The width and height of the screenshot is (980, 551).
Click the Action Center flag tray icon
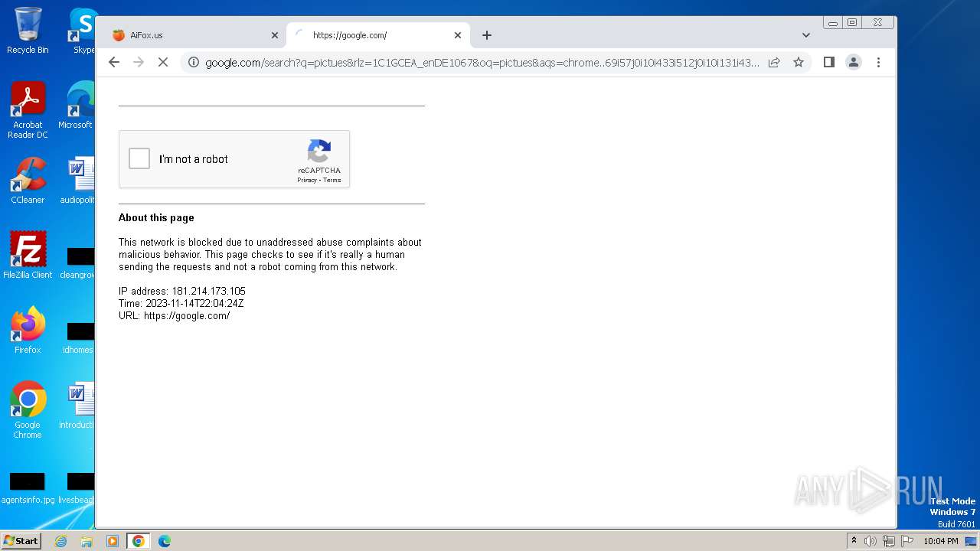coord(907,541)
